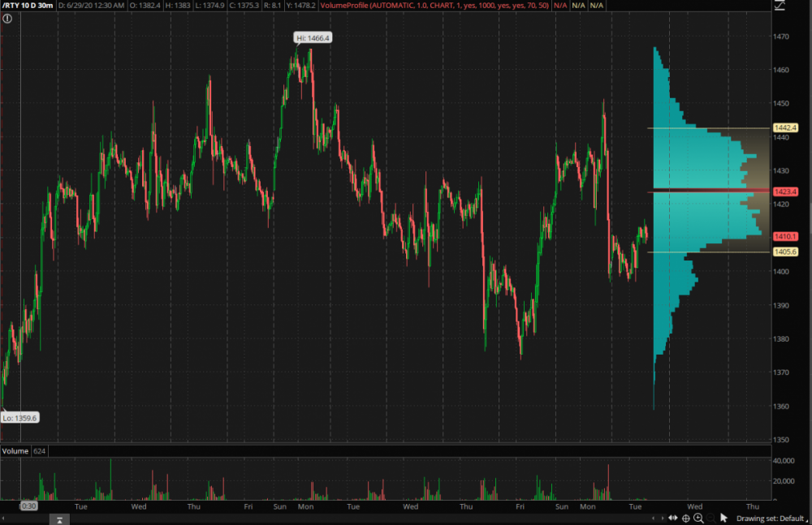
Task: Click the scroll right small arrow
Action: [662, 518]
